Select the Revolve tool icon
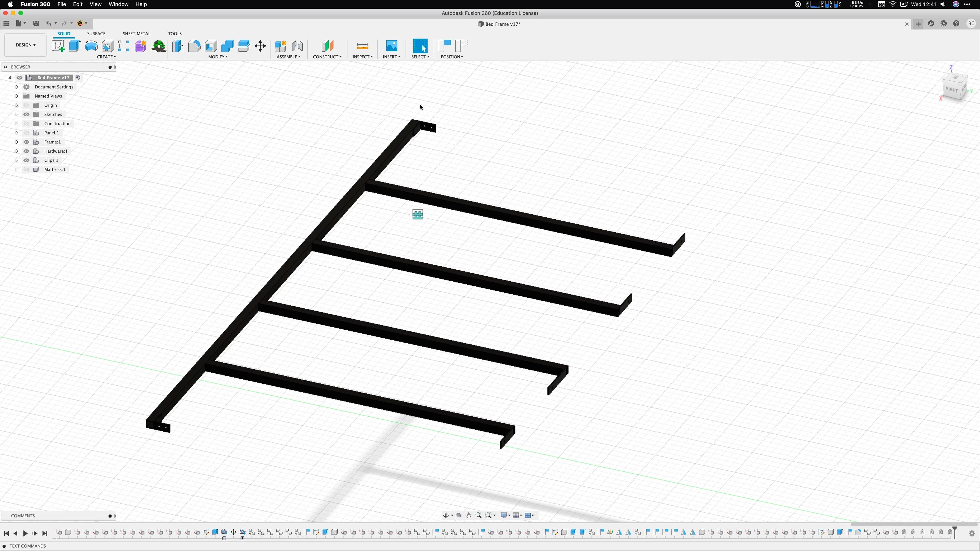The width and height of the screenshot is (980, 551). click(91, 46)
